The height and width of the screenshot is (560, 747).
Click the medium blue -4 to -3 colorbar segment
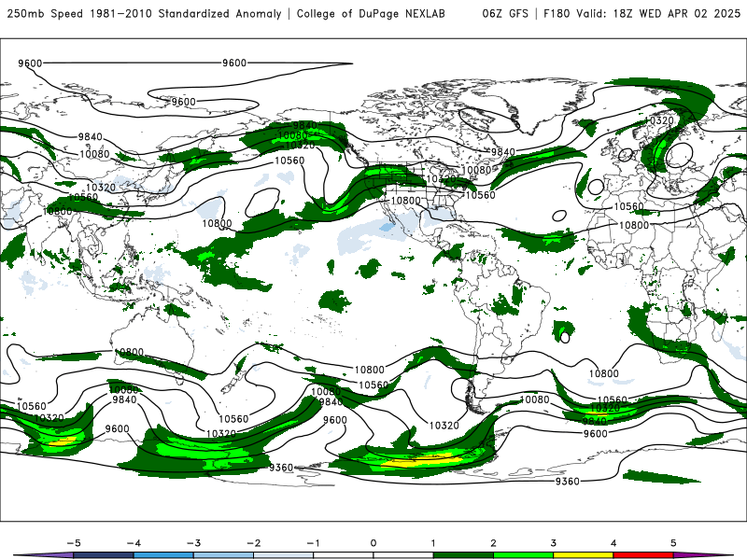tap(163, 555)
